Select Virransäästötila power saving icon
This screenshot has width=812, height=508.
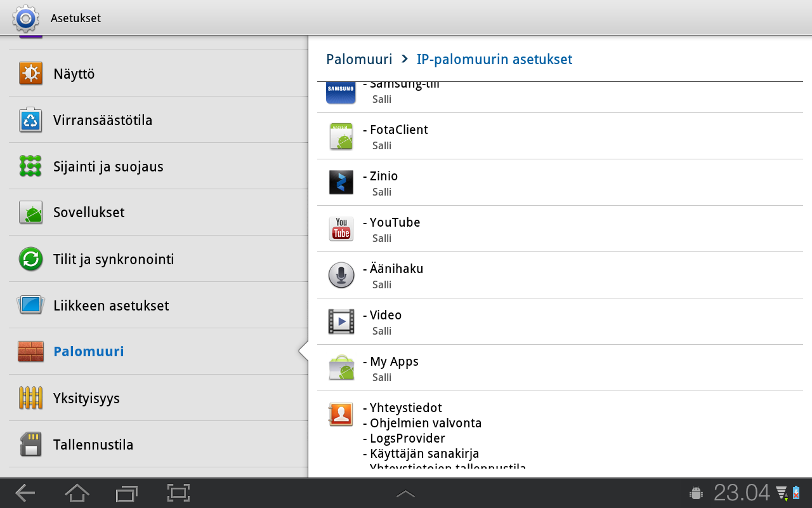pyautogui.click(x=30, y=120)
